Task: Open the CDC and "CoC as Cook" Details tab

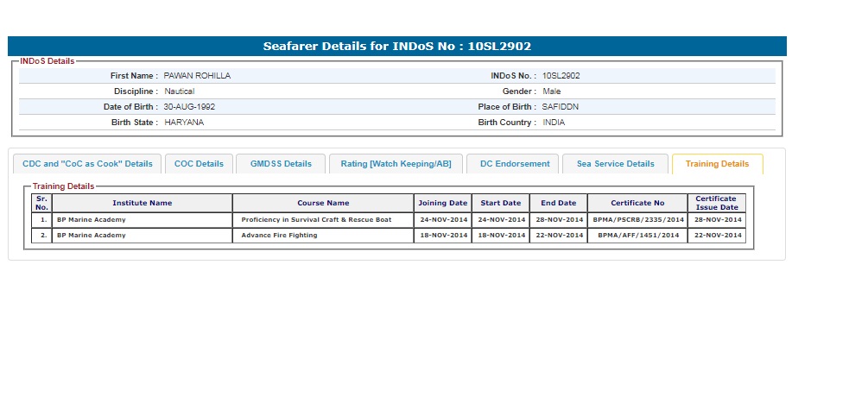Action: click(x=87, y=164)
